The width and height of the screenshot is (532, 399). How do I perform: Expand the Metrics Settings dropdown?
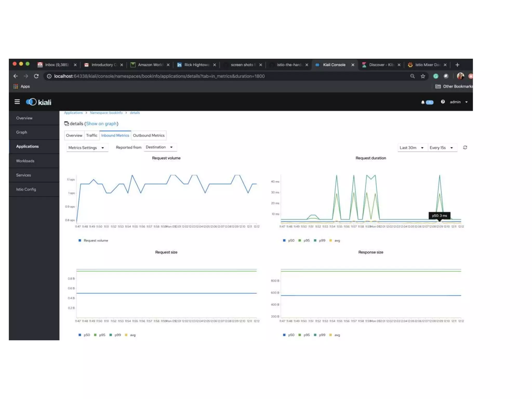click(86, 148)
